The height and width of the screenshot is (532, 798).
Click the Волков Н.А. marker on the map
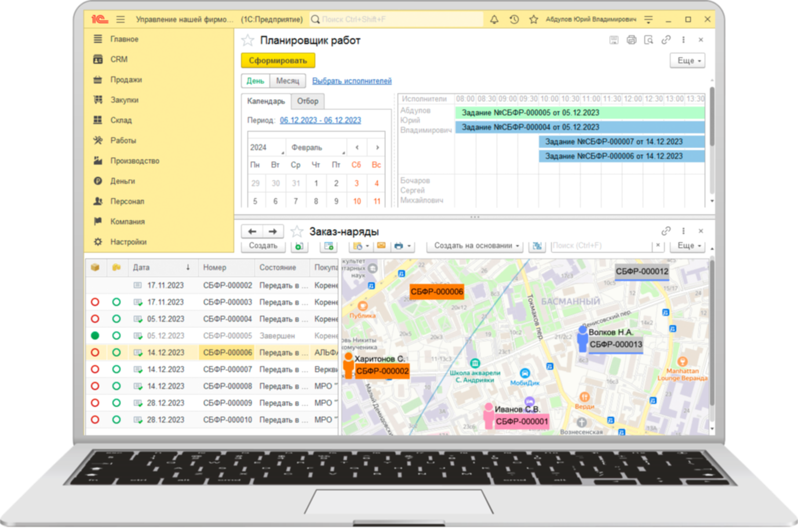(582, 338)
